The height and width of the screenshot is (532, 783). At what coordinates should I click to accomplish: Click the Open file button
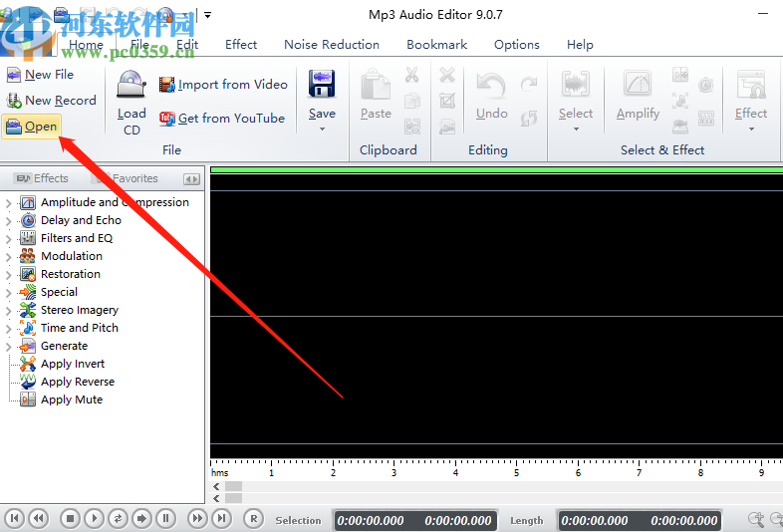point(32,127)
